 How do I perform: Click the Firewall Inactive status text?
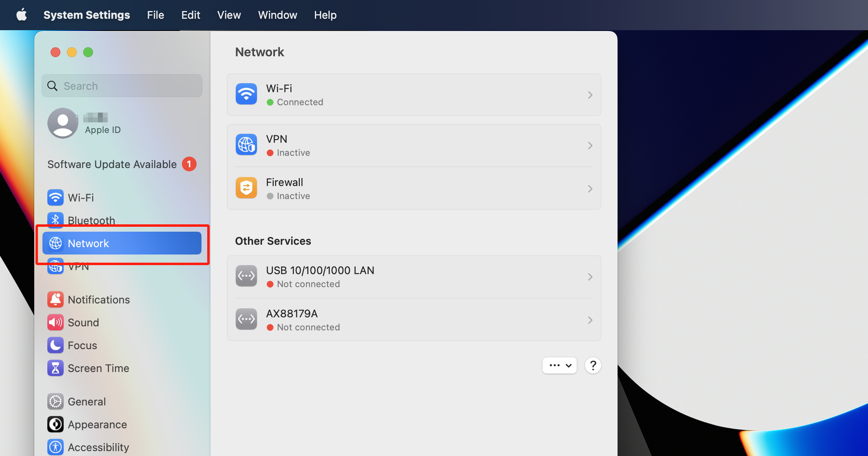[293, 196]
